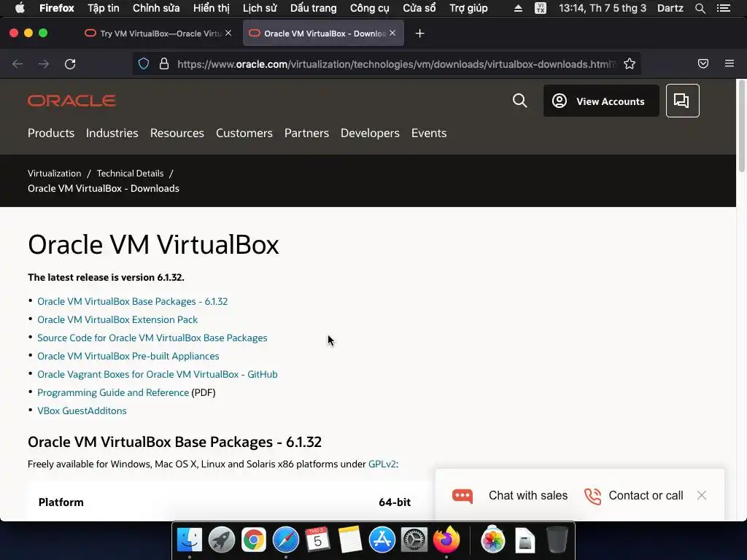Open Oracle VM VirtualBox Extension Pack link
This screenshot has width=747, height=560.
tap(117, 319)
